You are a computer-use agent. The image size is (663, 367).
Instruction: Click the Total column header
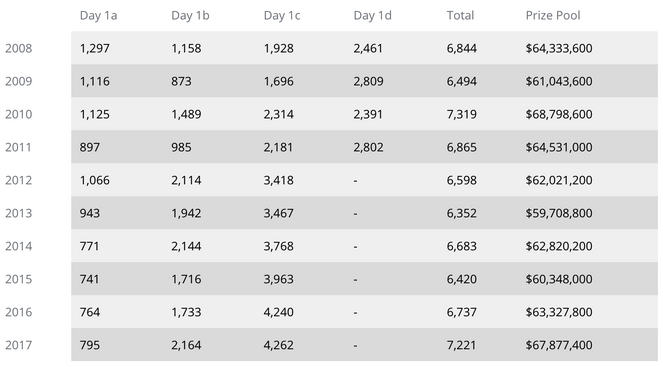point(460,16)
